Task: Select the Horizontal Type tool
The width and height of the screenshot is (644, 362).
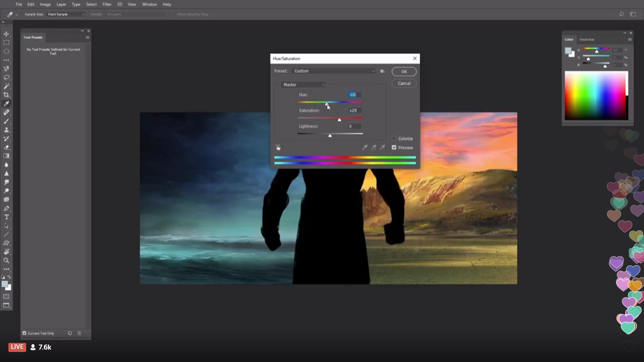Action: [x=6, y=217]
